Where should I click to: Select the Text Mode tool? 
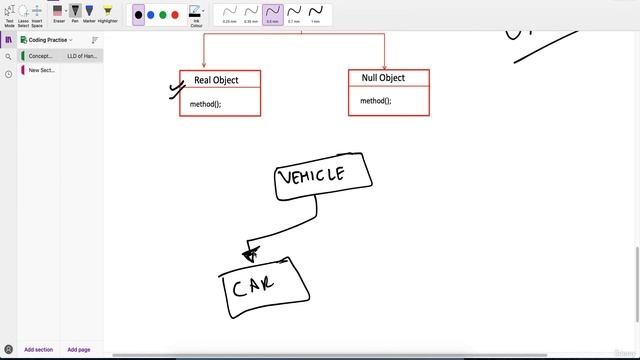click(9, 16)
